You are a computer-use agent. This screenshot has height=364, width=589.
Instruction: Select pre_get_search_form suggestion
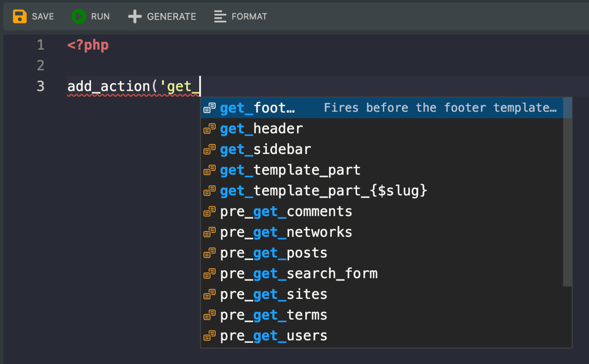coord(382,273)
